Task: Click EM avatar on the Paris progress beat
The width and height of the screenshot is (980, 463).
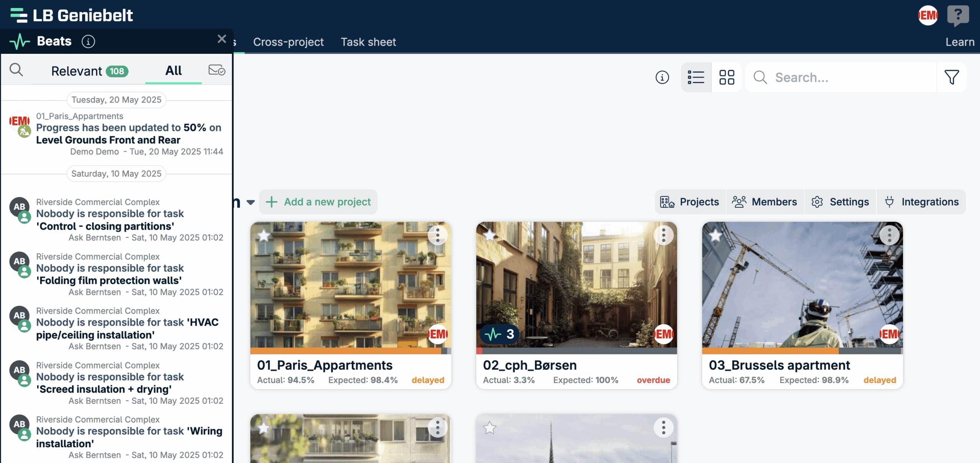Action: click(x=19, y=121)
